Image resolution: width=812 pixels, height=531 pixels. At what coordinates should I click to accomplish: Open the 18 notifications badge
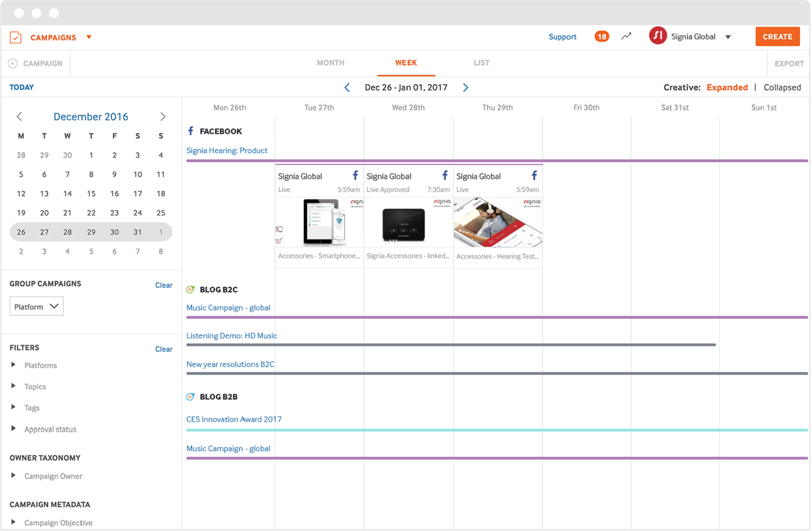click(x=601, y=37)
